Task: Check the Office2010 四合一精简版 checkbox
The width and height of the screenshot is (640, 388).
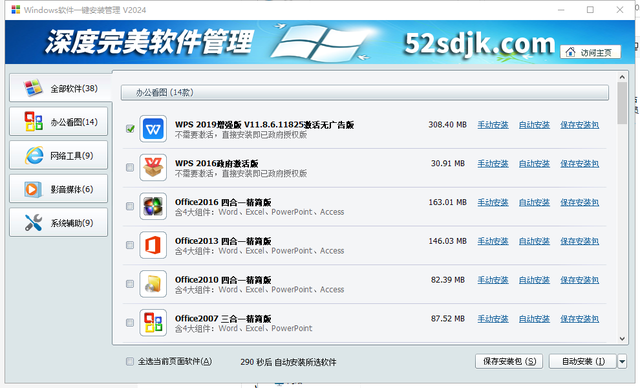Action: click(x=130, y=284)
